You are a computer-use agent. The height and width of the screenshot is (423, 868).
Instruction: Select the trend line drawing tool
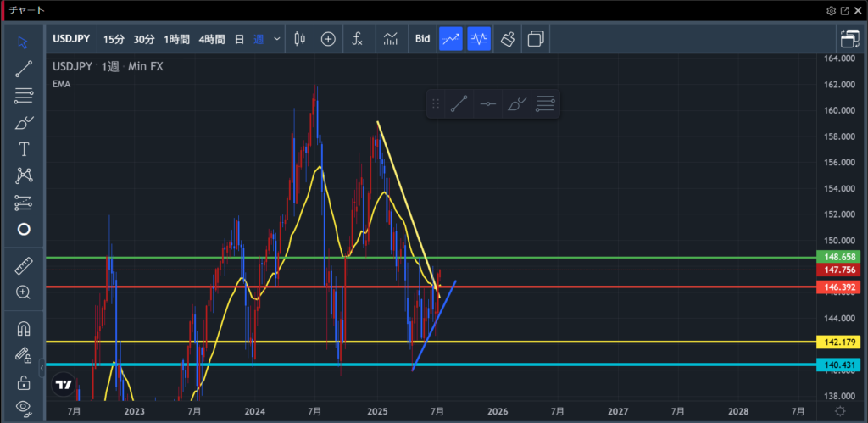23,69
